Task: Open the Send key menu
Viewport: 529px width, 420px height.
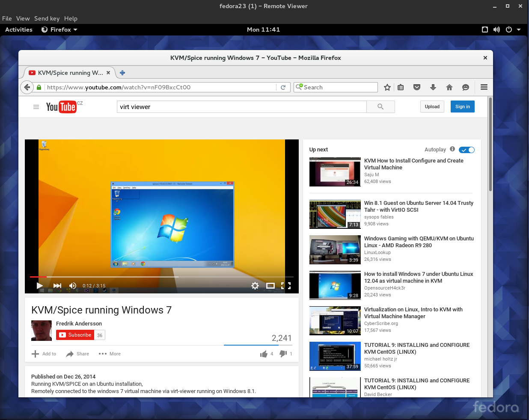Action: tap(47, 18)
